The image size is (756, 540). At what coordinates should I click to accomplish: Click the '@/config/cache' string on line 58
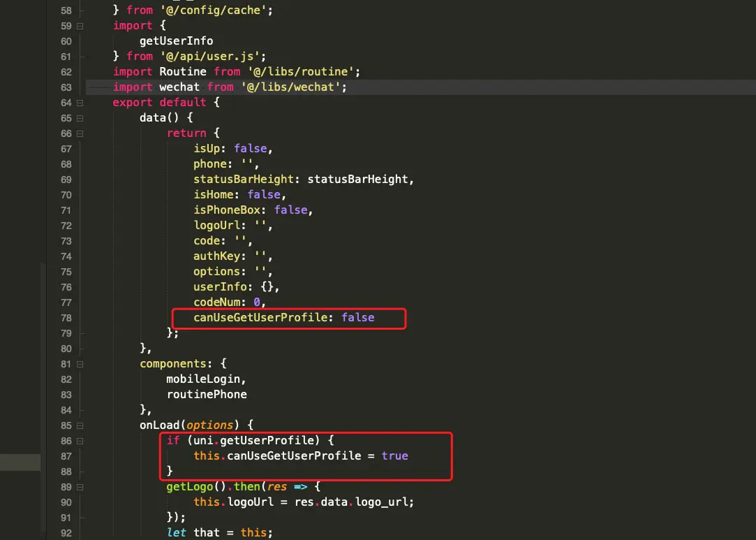pos(213,10)
